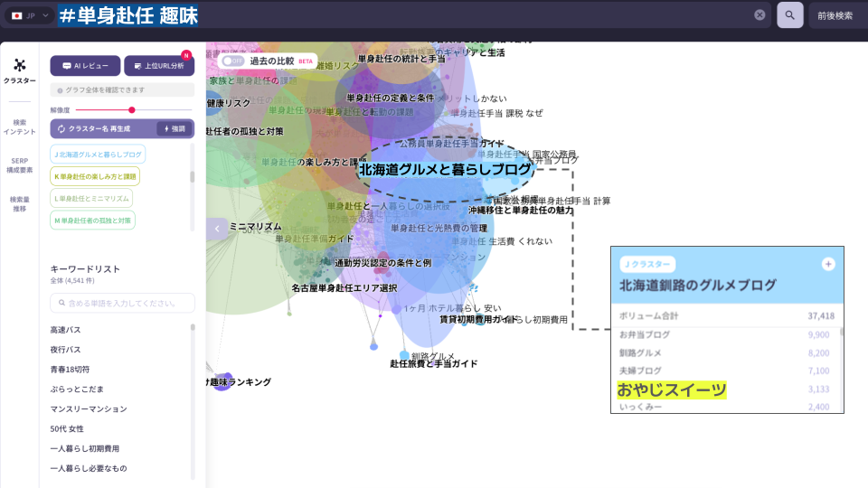The image size is (868, 488).
Task: Toggle the 過去の比較 switch on
Action: coord(233,61)
